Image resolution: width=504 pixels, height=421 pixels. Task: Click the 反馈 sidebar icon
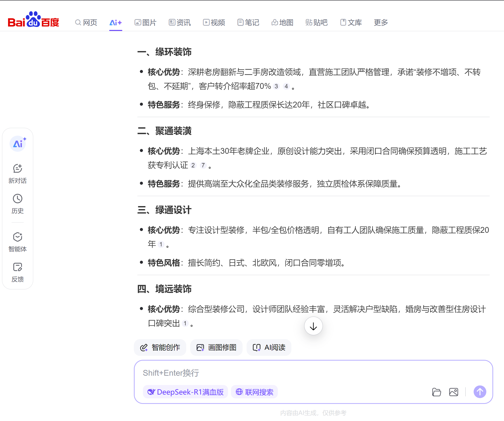(18, 273)
